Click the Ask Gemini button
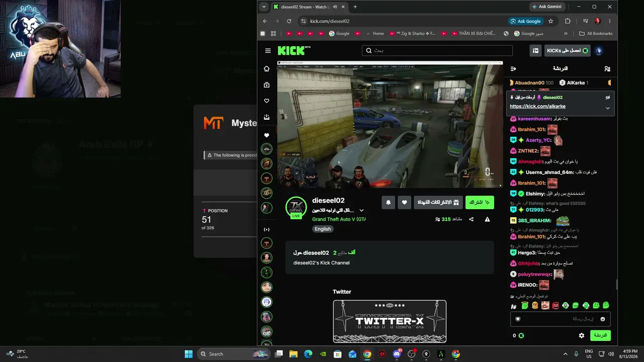Screen dimensions: 644x362 coord(546,7)
